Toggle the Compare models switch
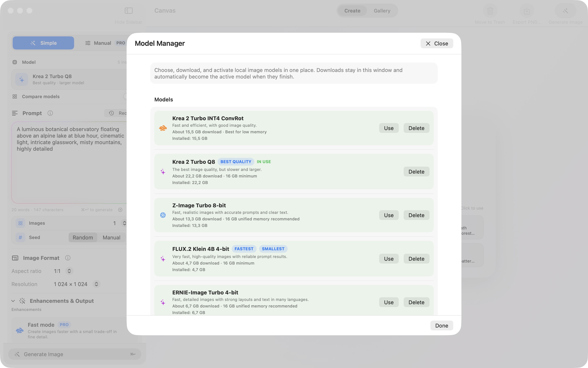 click(125, 97)
